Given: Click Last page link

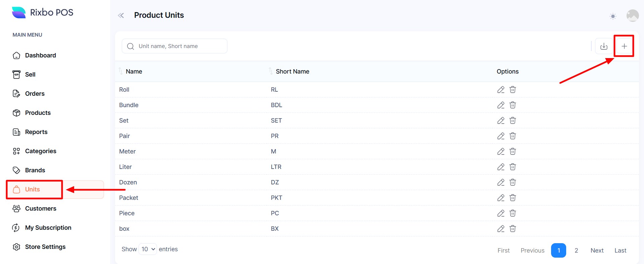Looking at the screenshot, I should click(x=620, y=251).
